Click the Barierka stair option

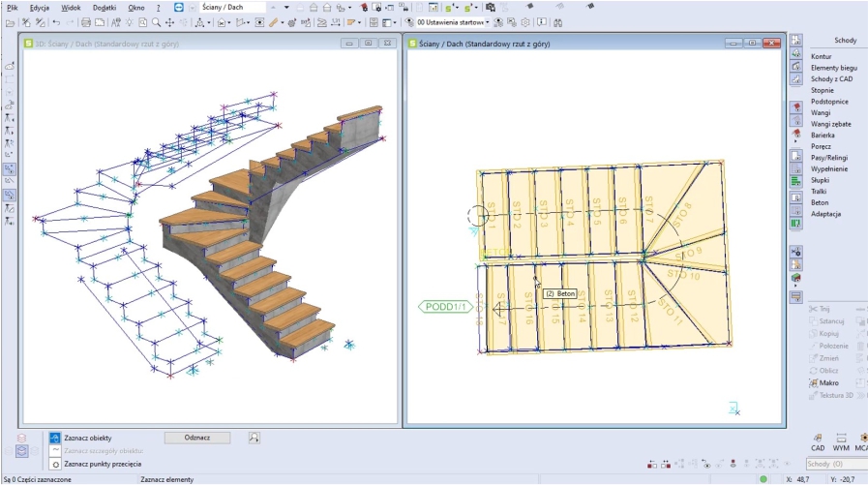coord(823,136)
